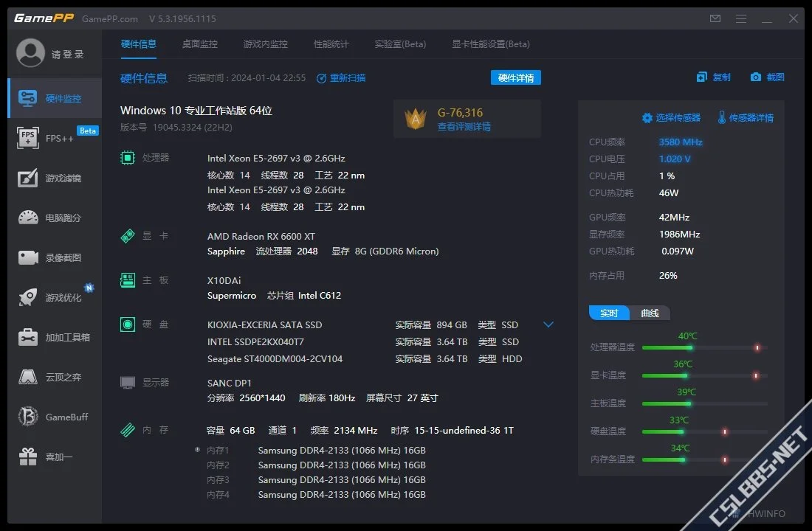This screenshot has height=531, width=812.
Task: Open 游戏滤镜 in the sidebar
Action: click(55, 178)
